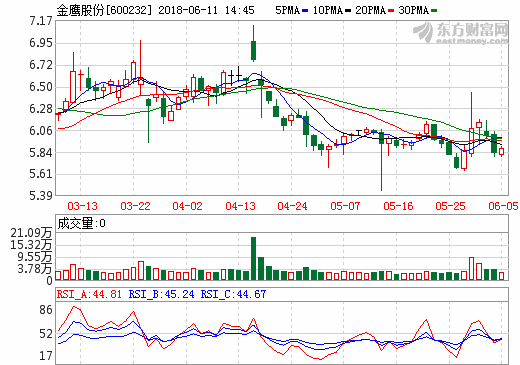Image resolution: width=520 pixels, height=365 pixels.
Task: Click the 03-13 date label
Action: click(x=82, y=206)
